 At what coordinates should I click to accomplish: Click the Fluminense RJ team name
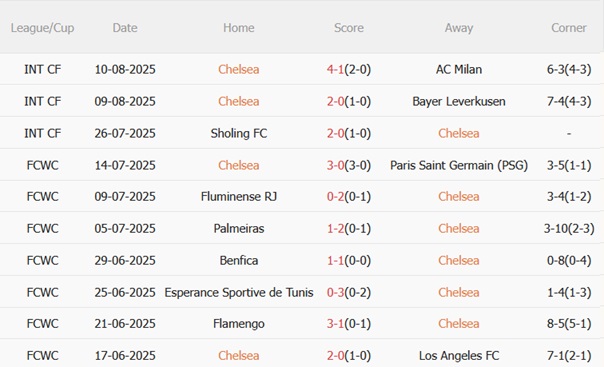pyautogui.click(x=239, y=196)
